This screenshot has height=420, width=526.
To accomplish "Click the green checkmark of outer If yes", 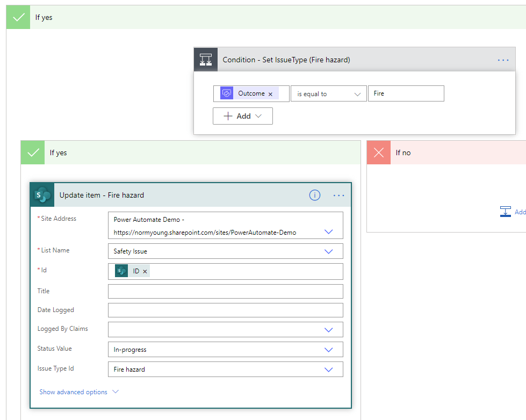I will [19, 17].
